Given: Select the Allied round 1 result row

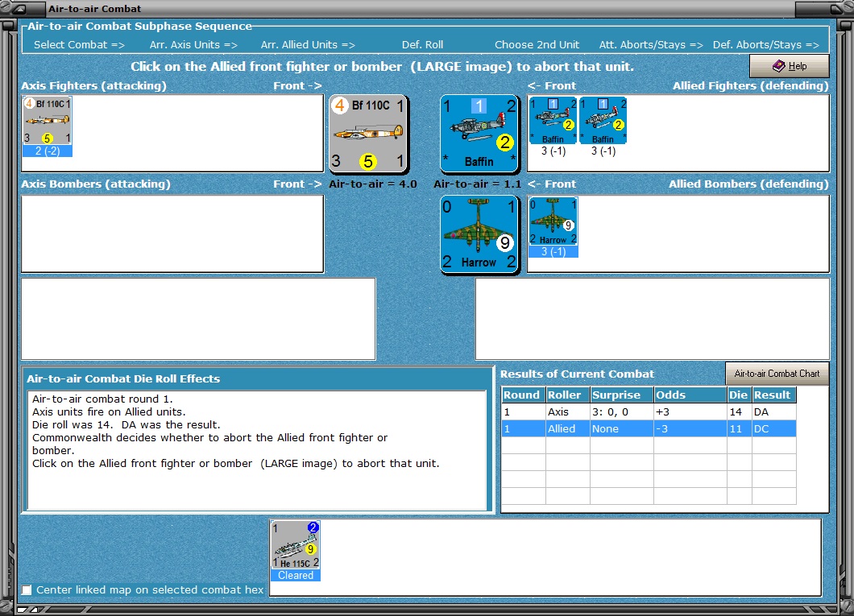Looking at the screenshot, I should click(649, 429).
